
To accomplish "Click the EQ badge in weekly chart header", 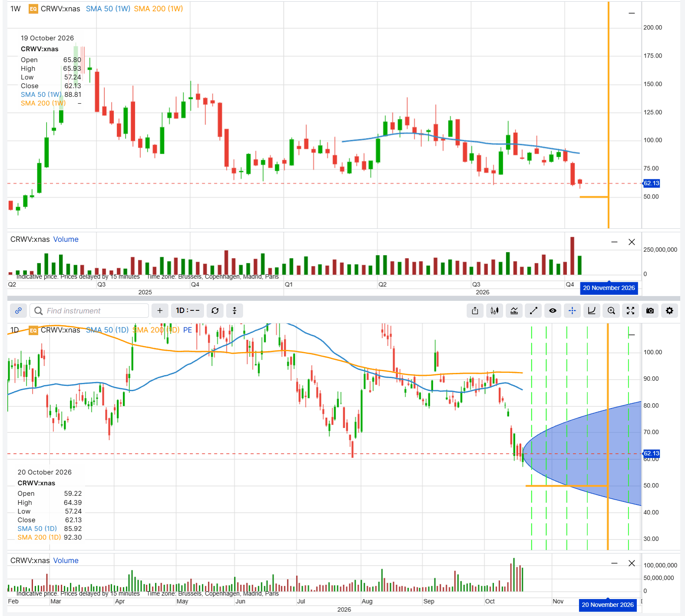I will [33, 9].
